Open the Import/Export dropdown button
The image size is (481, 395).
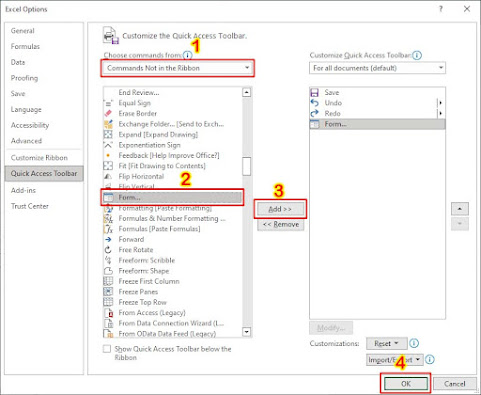point(395,360)
